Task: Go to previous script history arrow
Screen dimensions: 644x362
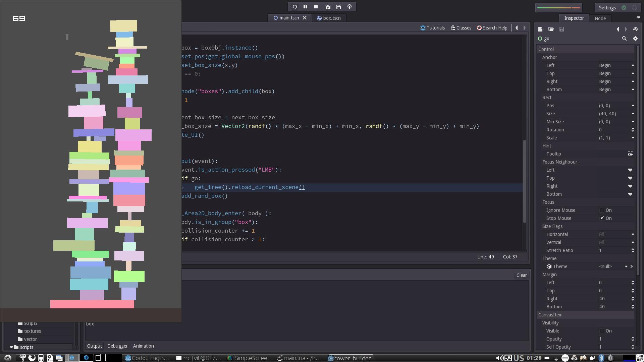Action: (517, 28)
